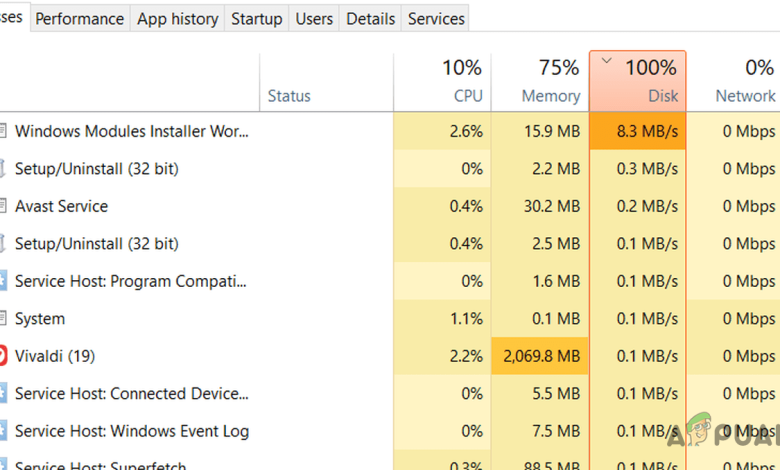Click the Service Host: Connected Devices icon
The width and height of the screenshot is (780, 470).
pos(3,394)
